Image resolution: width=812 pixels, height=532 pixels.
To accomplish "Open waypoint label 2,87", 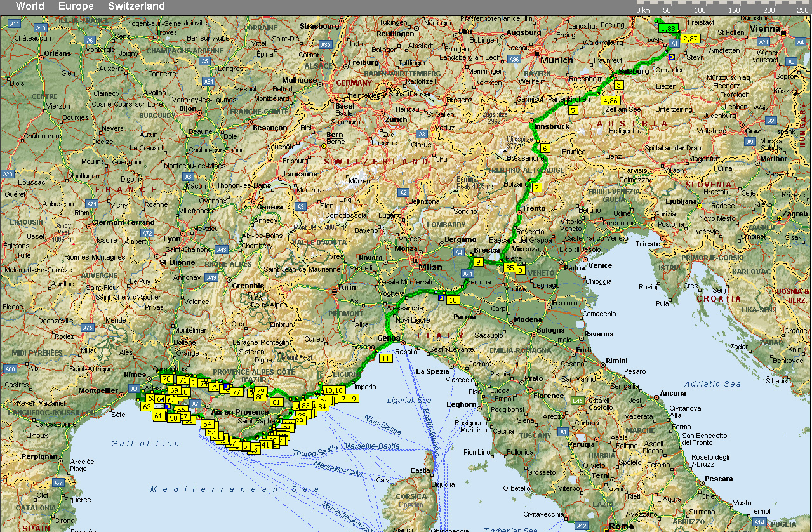I will [690, 39].
